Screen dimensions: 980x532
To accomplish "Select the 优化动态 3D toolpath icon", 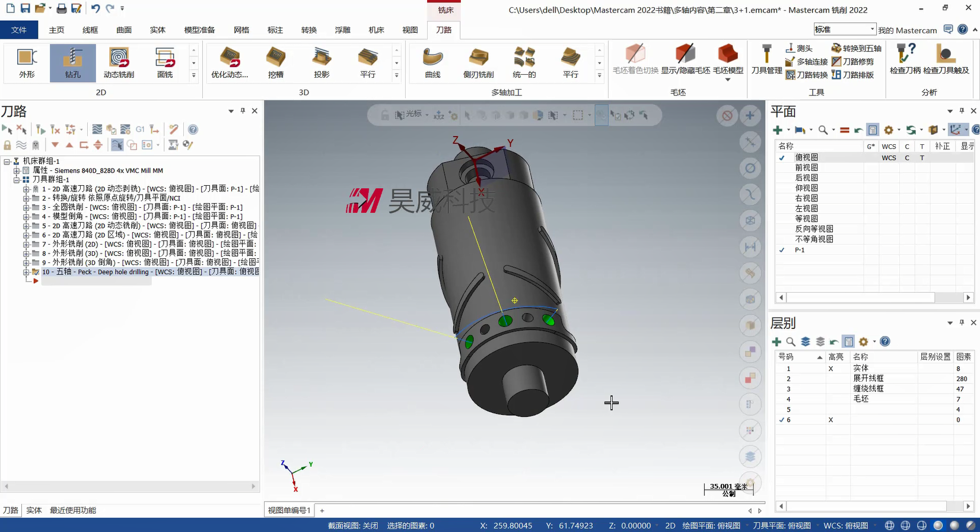I will coord(230,63).
